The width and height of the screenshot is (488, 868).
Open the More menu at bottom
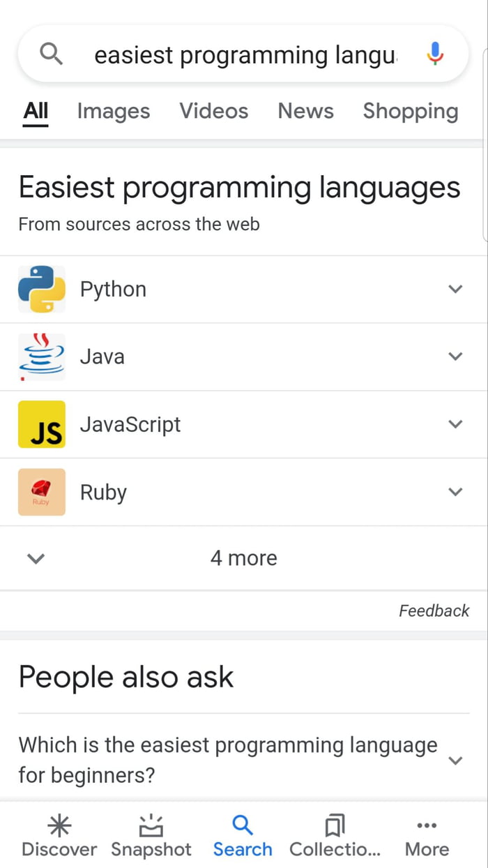point(427,837)
